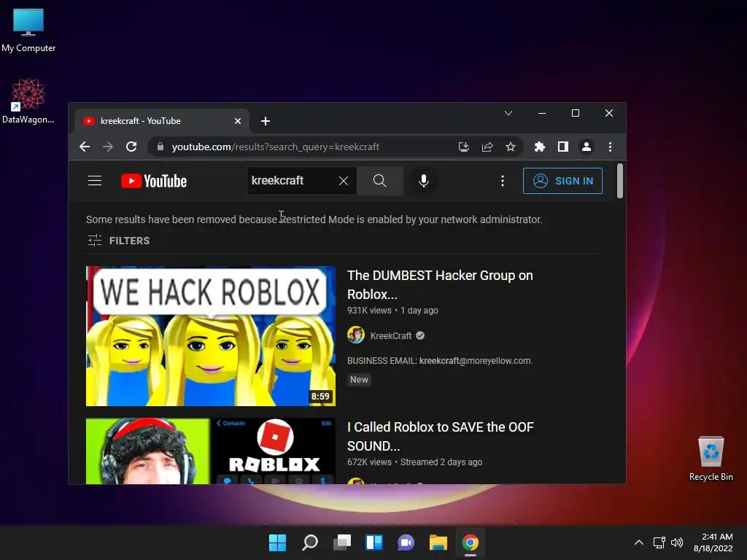
Task: Open taskbar Search
Action: coord(309,542)
